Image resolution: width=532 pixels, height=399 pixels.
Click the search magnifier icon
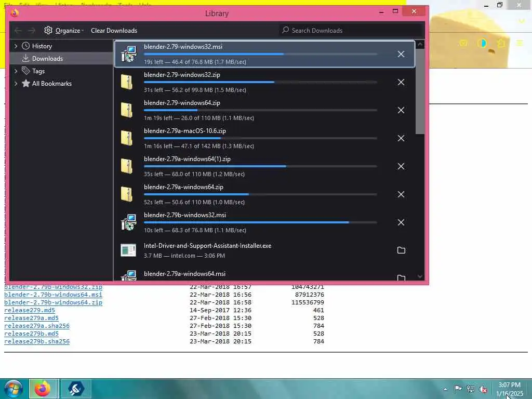point(285,30)
